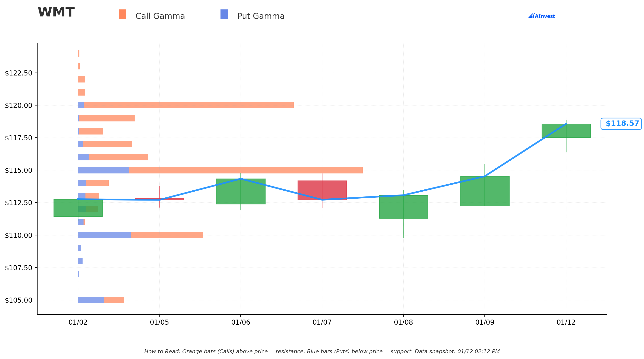Select the 01/08 green candlestick

pyautogui.click(x=404, y=207)
